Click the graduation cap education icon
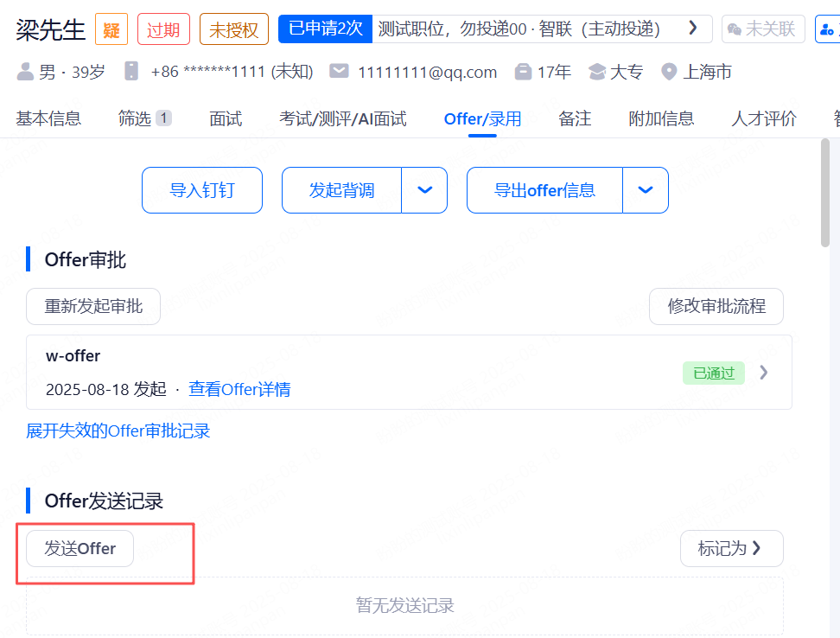 tap(596, 71)
